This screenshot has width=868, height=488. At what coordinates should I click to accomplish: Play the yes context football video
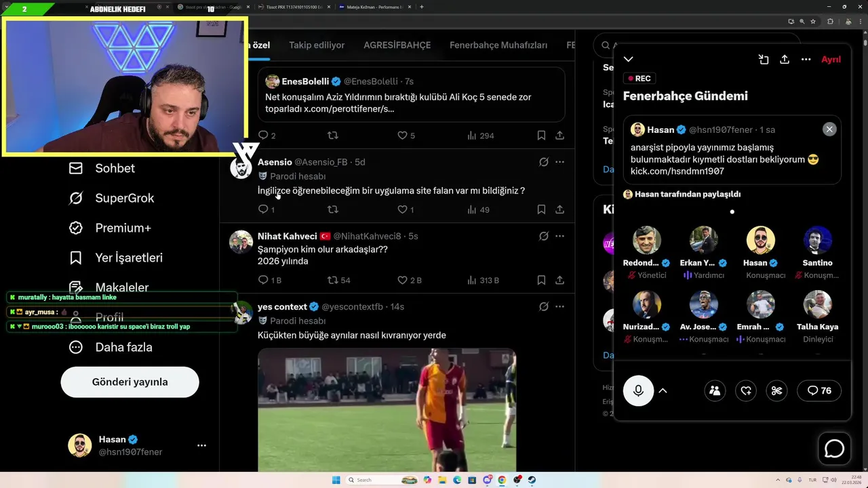[x=387, y=410]
